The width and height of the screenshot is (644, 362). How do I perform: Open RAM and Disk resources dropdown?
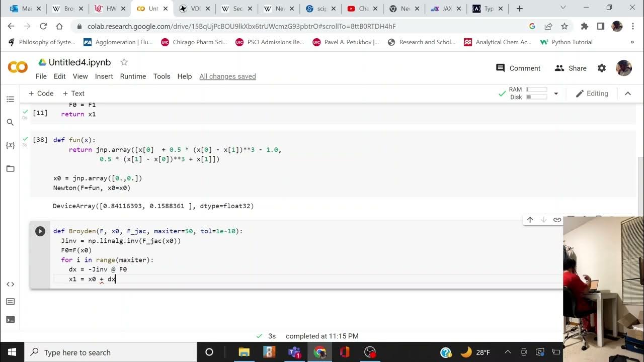pyautogui.click(x=556, y=94)
